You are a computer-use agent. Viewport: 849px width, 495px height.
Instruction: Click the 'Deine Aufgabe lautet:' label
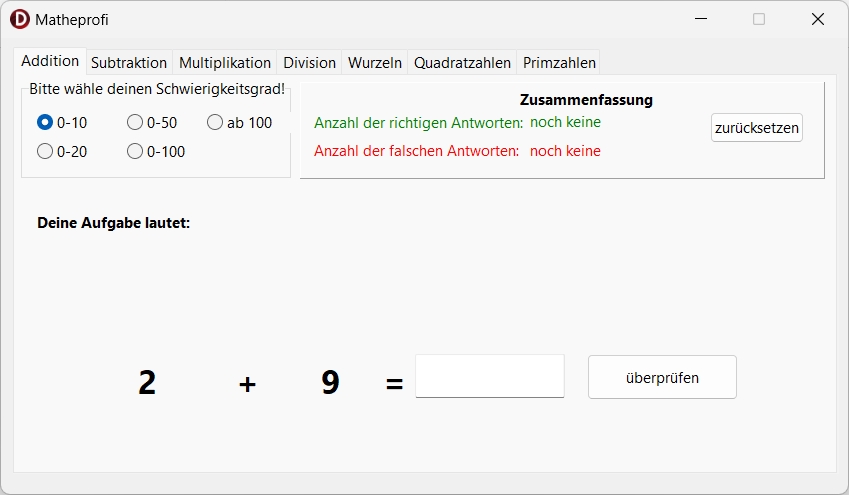113,223
